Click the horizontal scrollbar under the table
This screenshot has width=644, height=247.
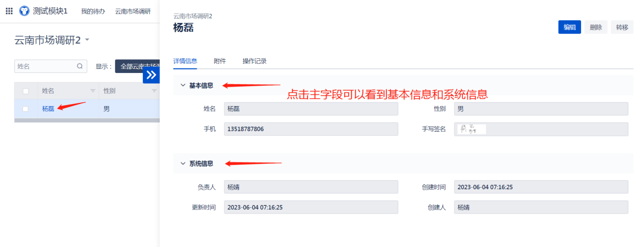[87, 121]
